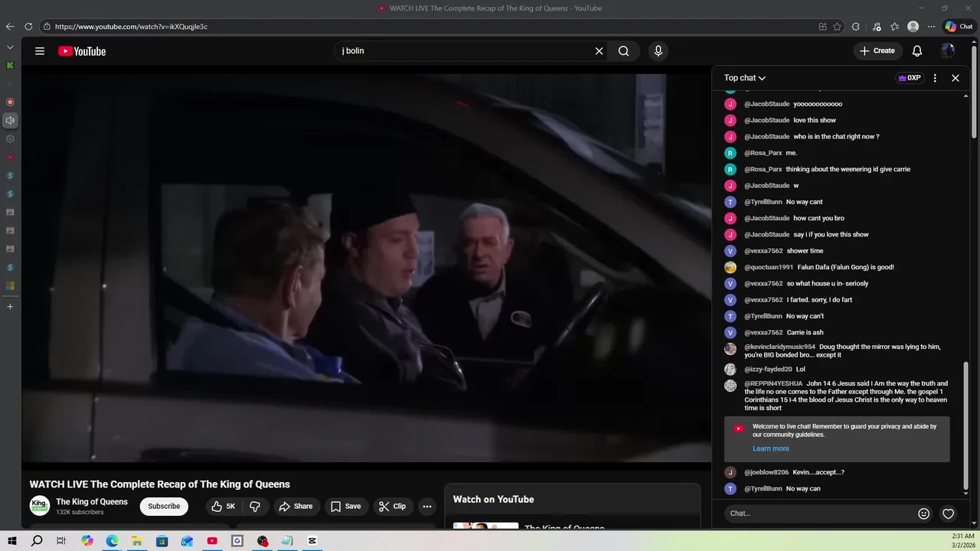
Task: Go to the YouTube home logo
Action: click(82, 51)
